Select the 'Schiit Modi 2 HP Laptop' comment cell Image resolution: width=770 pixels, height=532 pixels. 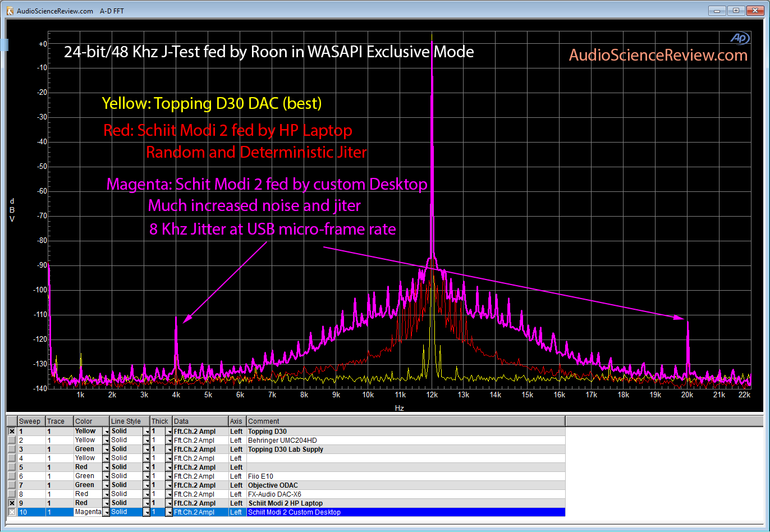point(406,503)
